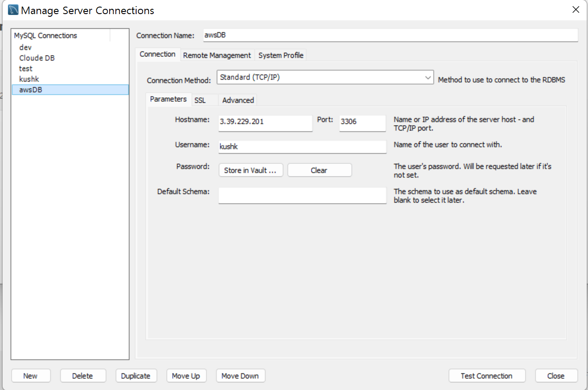
Task: Click the 'Method to use to connect' description
Action: 502,80
